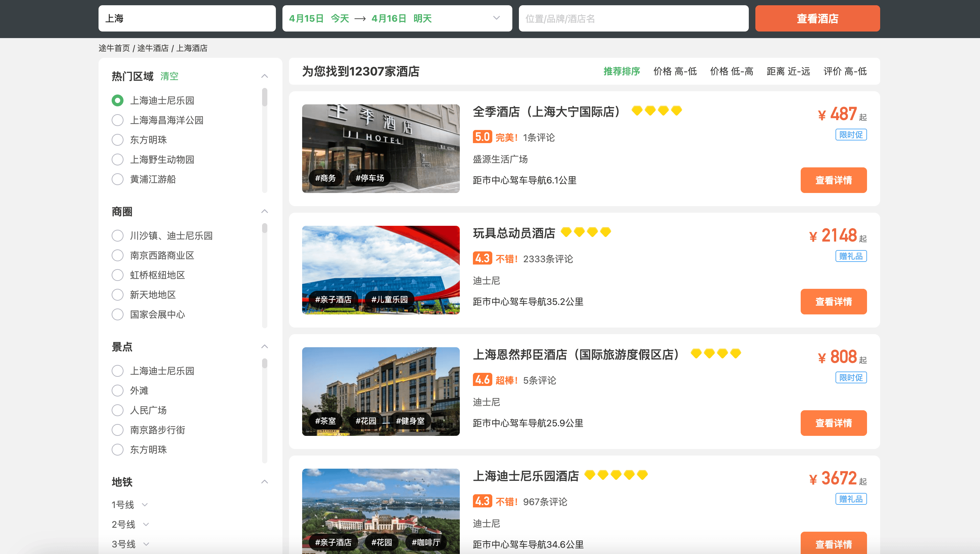
Task: Click the 限时促 badge on 全季酒店
Action: (851, 135)
